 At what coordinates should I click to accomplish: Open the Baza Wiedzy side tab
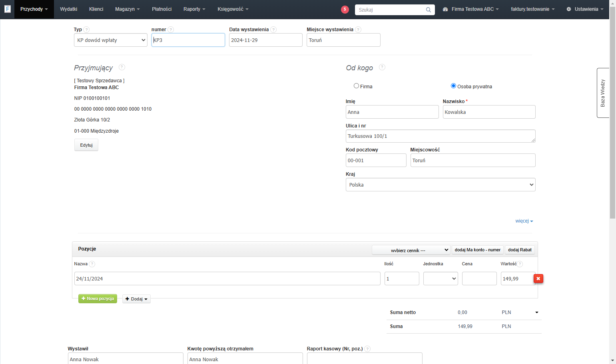click(603, 93)
